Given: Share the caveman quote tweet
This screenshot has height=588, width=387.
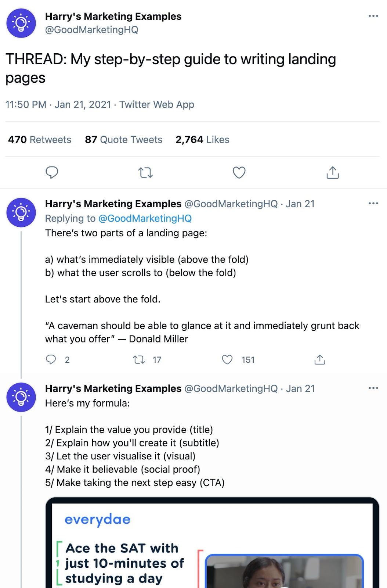Looking at the screenshot, I should (x=320, y=359).
